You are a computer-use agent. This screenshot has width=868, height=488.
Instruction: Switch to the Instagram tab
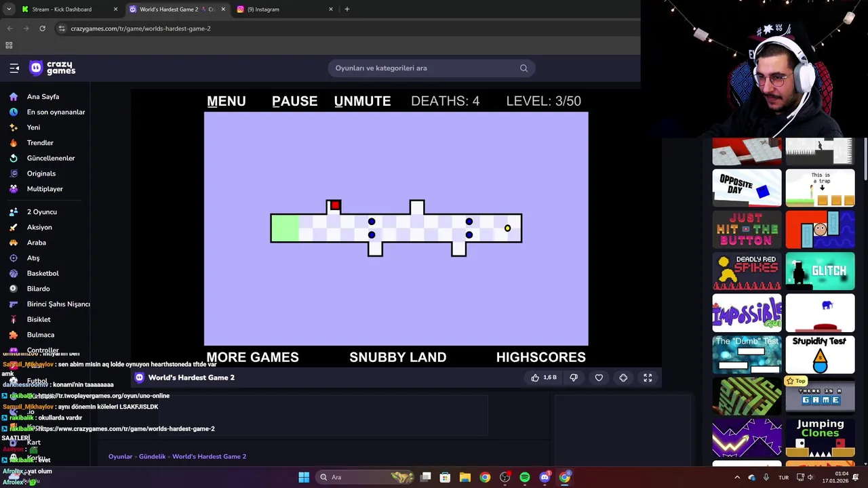(x=285, y=9)
